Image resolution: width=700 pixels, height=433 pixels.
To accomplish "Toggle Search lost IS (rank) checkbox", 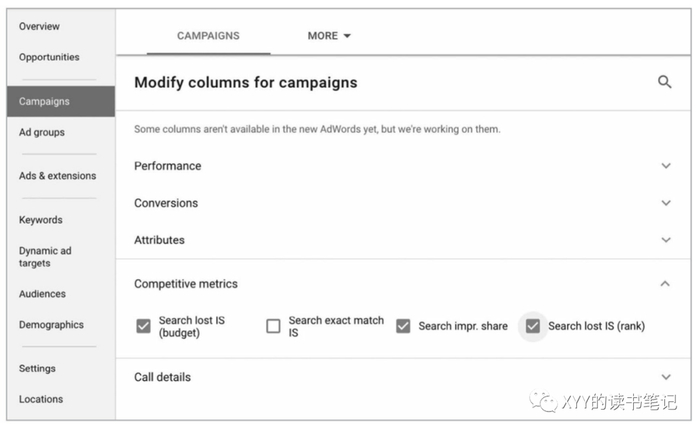I will pyautogui.click(x=533, y=326).
